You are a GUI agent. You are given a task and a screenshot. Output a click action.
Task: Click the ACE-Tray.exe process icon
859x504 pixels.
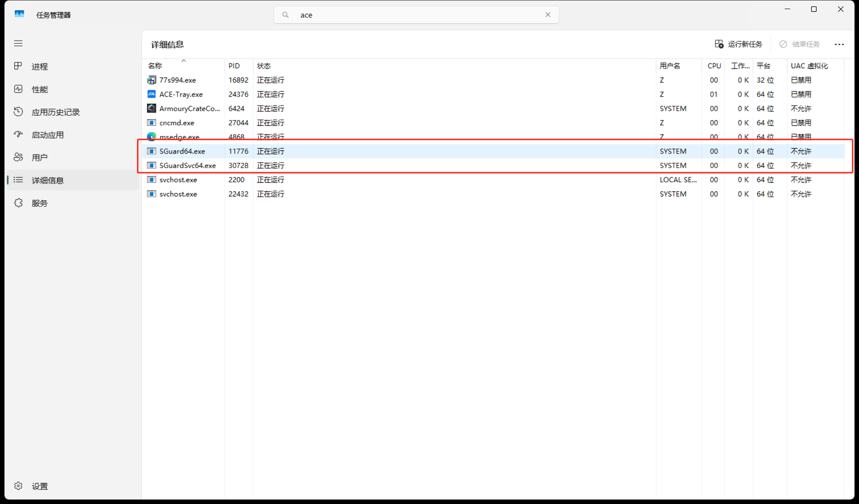[151, 94]
